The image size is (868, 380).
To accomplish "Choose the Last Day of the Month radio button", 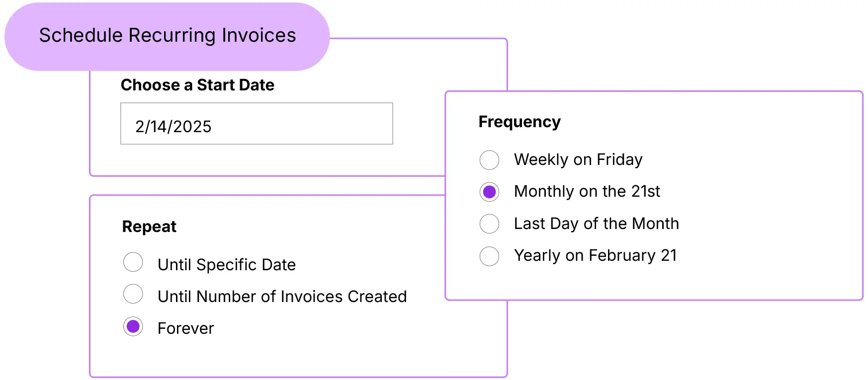I will click(x=489, y=224).
